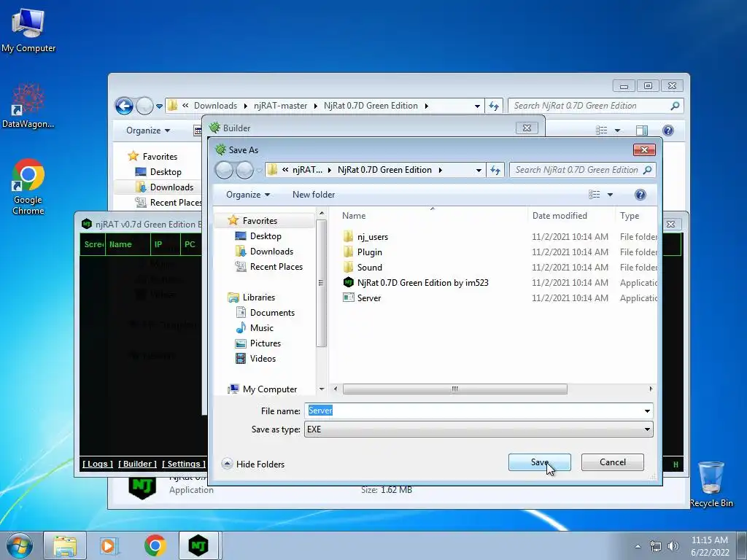Click horizontal scrollbar in Save As file list
The image size is (747, 560).
tap(455, 389)
